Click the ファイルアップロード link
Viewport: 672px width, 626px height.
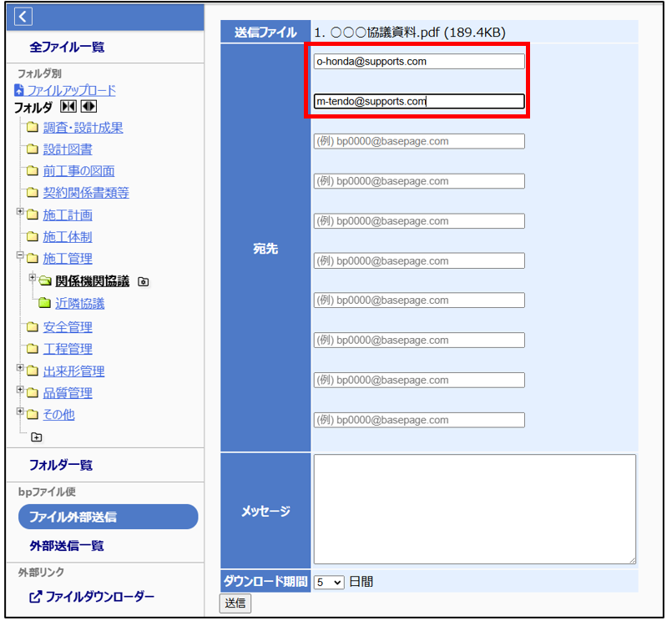point(71,90)
